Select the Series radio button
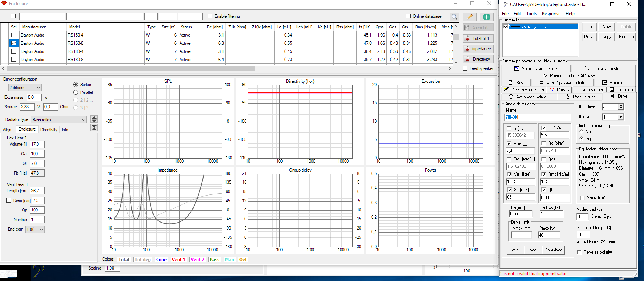 click(76, 85)
